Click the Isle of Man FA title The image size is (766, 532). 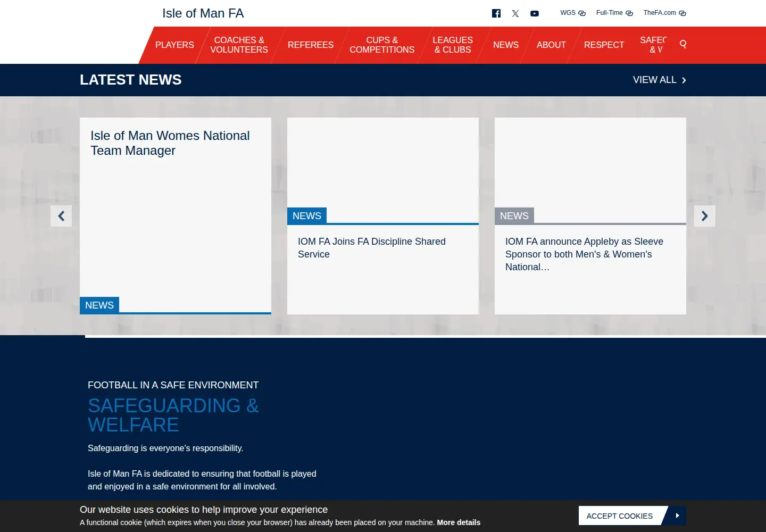[203, 13]
